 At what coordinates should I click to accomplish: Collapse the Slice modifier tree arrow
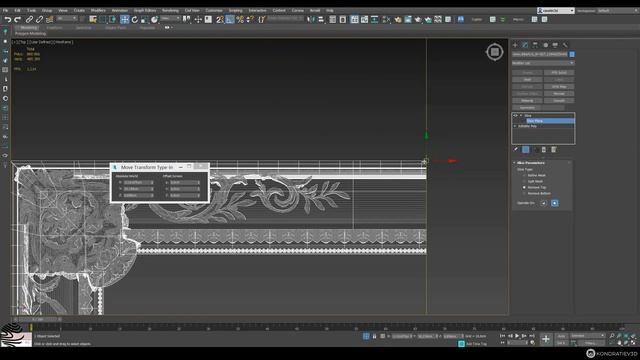pos(521,116)
